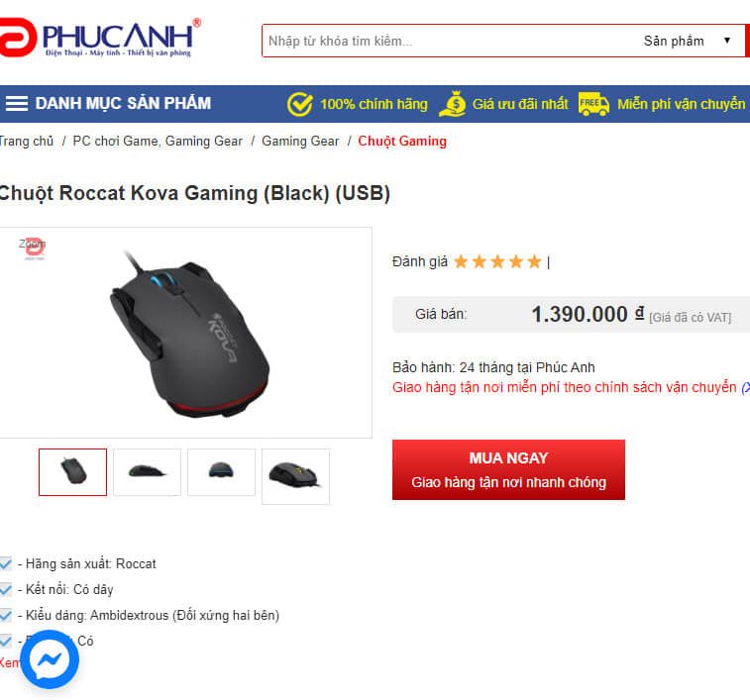Open the Messenger chat bubble
Image resolution: width=750 pixels, height=700 pixels.
(50, 659)
